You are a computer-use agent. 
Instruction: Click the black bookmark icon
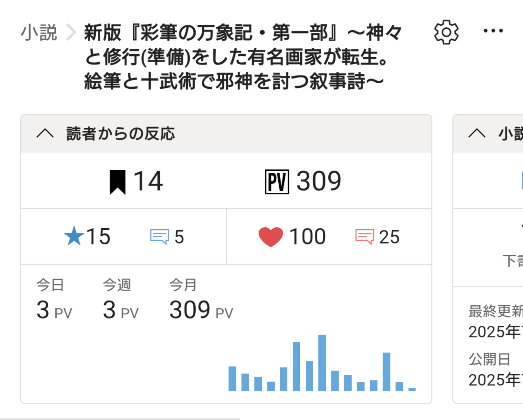coord(117,182)
